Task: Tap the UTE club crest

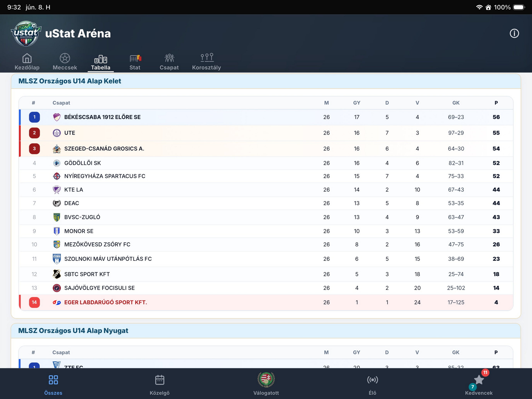Action: 57,133
